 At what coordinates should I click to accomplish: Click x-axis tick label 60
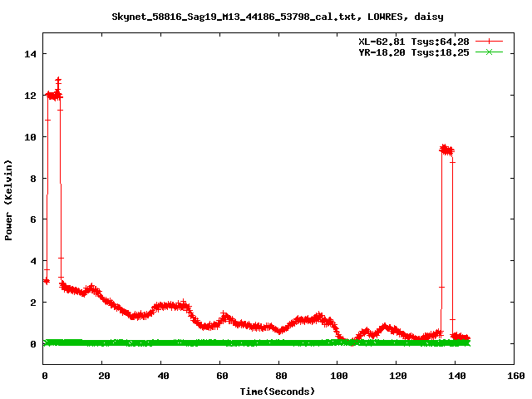click(222, 376)
